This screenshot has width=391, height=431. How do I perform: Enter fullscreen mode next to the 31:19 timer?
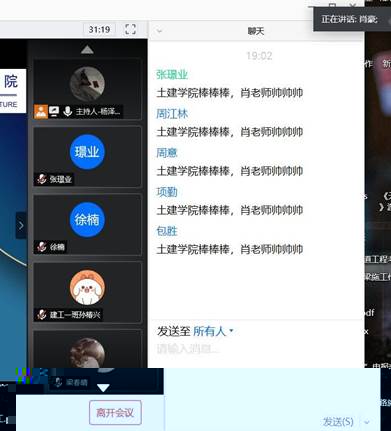tap(130, 29)
